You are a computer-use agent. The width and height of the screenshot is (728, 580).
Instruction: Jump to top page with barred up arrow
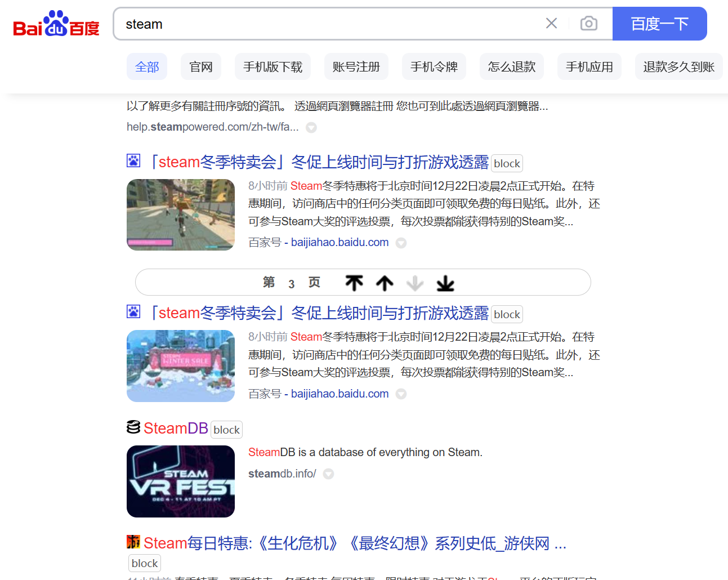pos(354,283)
